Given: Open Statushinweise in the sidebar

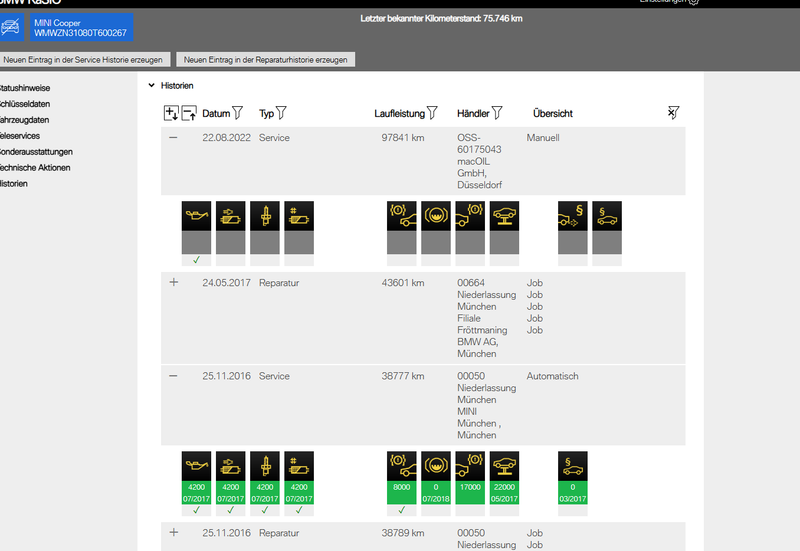Looking at the screenshot, I should click(x=24, y=88).
